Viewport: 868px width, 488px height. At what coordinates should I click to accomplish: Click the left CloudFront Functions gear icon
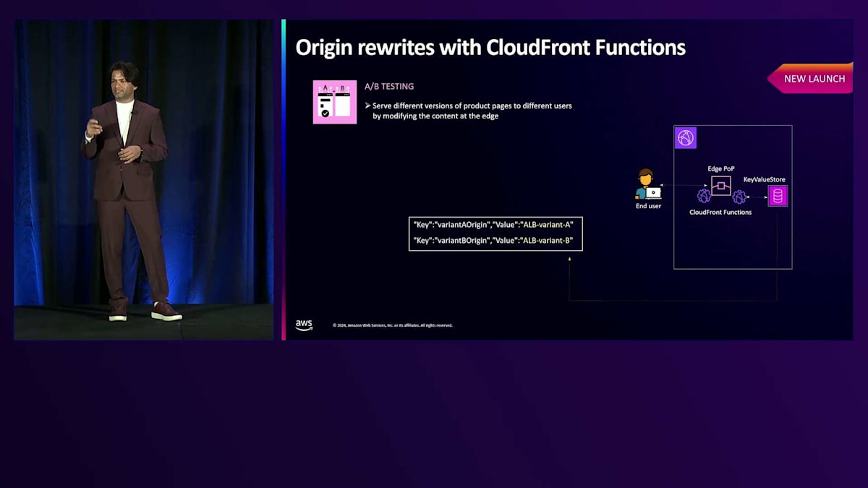[704, 196]
